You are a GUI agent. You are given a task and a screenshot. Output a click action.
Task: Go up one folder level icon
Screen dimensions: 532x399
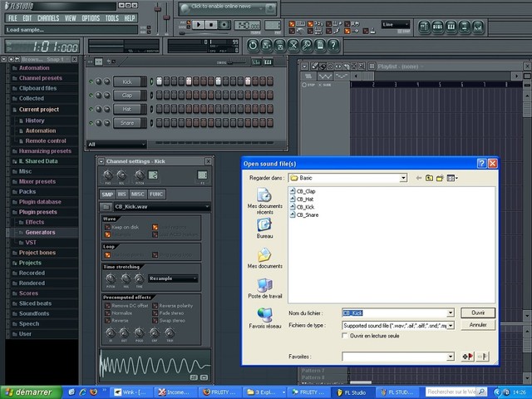(x=429, y=178)
